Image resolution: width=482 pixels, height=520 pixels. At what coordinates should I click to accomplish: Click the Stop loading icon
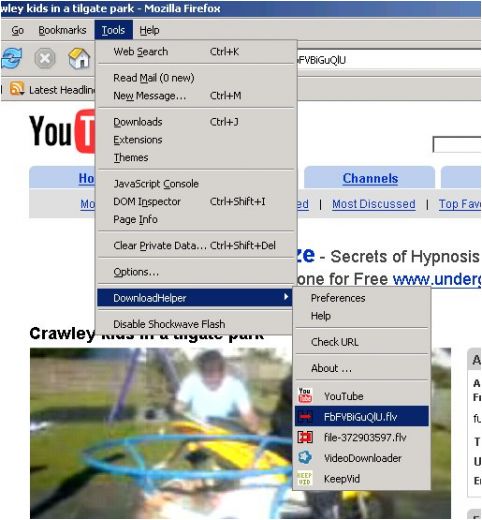[x=45, y=58]
